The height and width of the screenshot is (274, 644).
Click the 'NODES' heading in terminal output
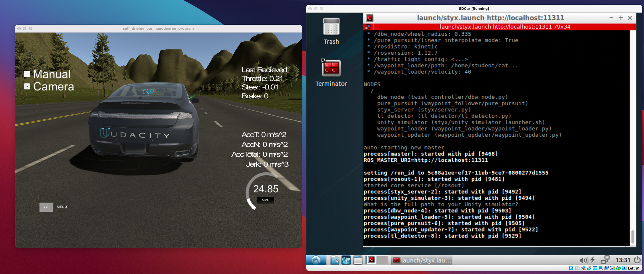click(372, 84)
